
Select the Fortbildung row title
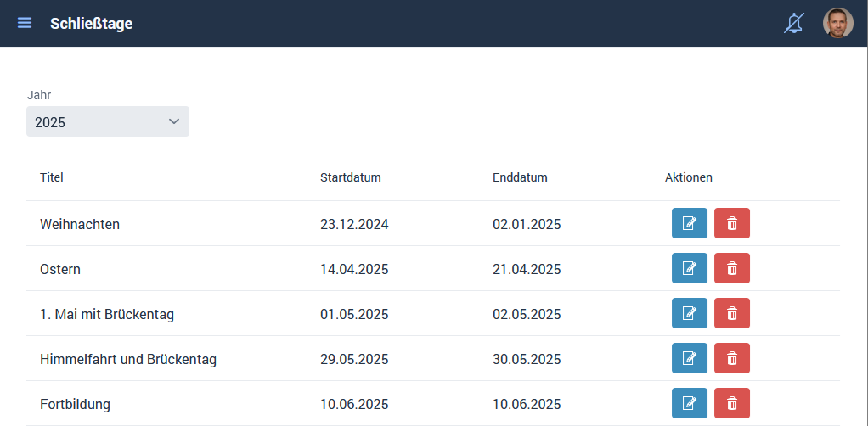(x=75, y=405)
